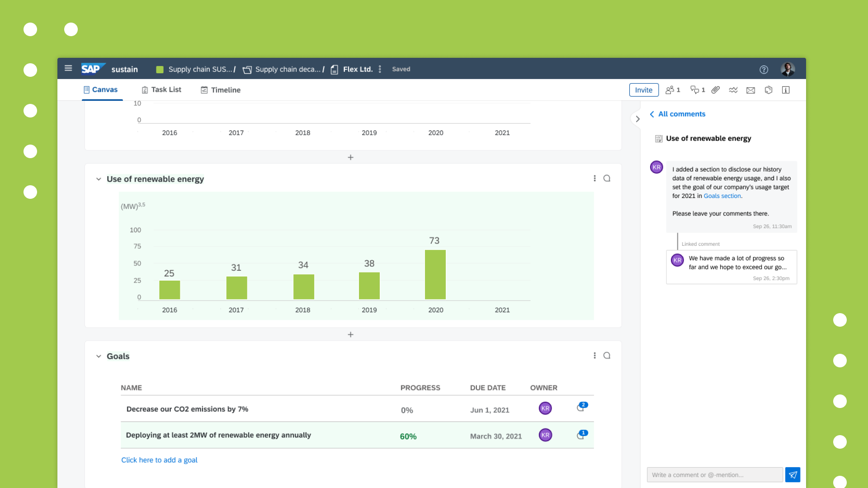Focus the Write a comment input field
The width and height of the screenshot is (868, 488).
(x=714, y=474)
